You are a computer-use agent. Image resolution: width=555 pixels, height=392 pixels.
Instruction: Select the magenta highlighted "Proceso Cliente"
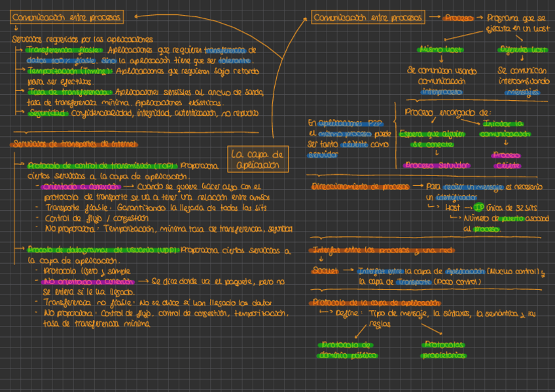[x=507, y=160]
